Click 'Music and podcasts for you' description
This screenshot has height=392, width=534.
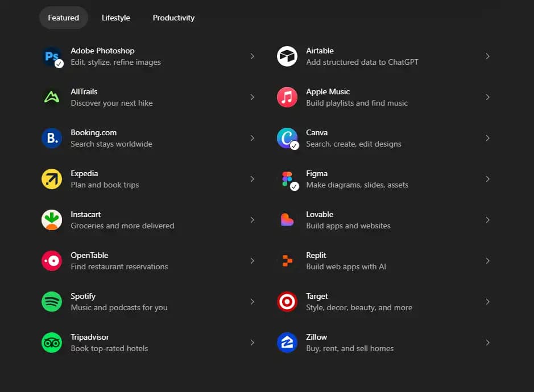point(119,307)
